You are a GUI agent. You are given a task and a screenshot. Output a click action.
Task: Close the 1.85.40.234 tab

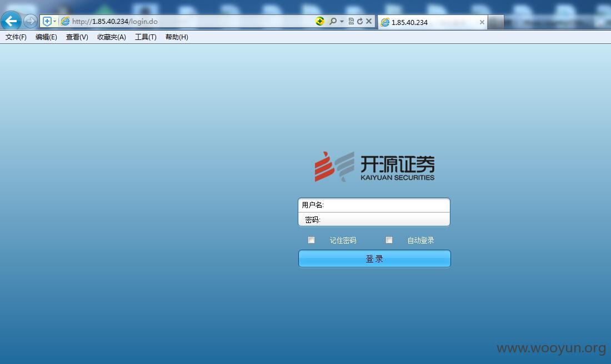pos(482,22)
